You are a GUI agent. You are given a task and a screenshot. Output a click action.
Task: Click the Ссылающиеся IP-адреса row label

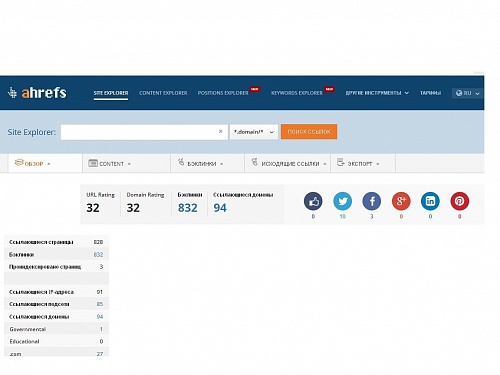click(x=41, y=292)
